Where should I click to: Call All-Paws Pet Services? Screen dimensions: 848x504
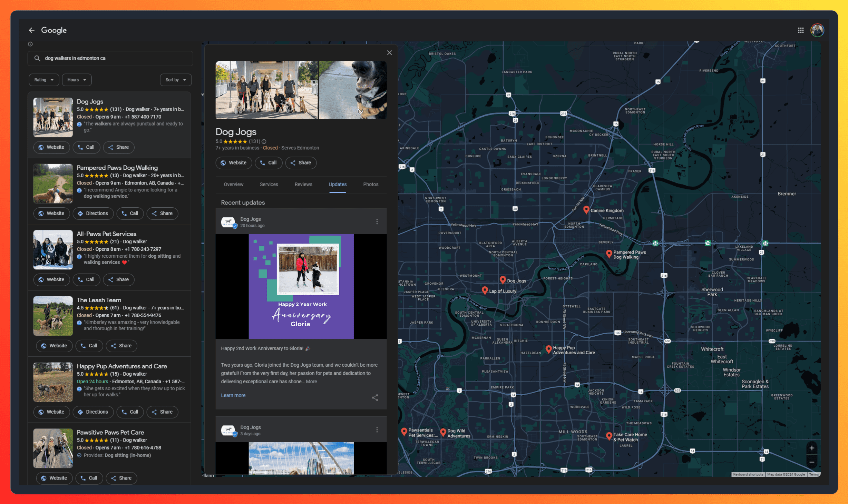coord(86,280)
